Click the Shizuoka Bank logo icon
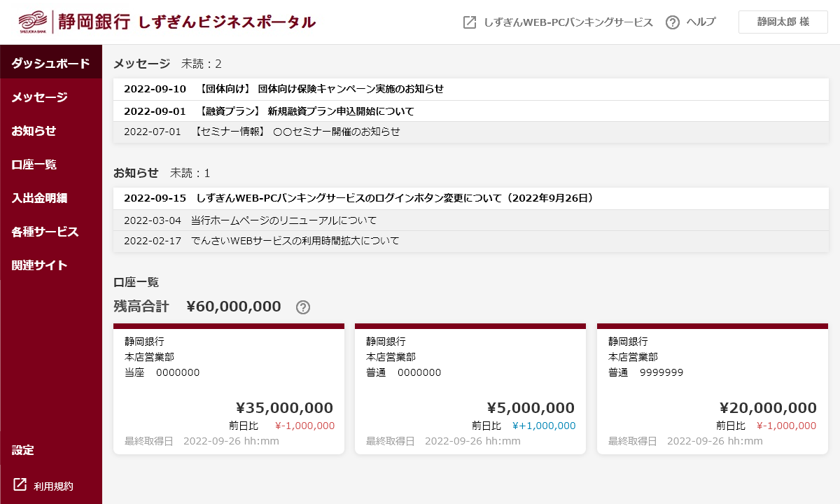Screen dimensions: 840x504 [x=32, y=22]
